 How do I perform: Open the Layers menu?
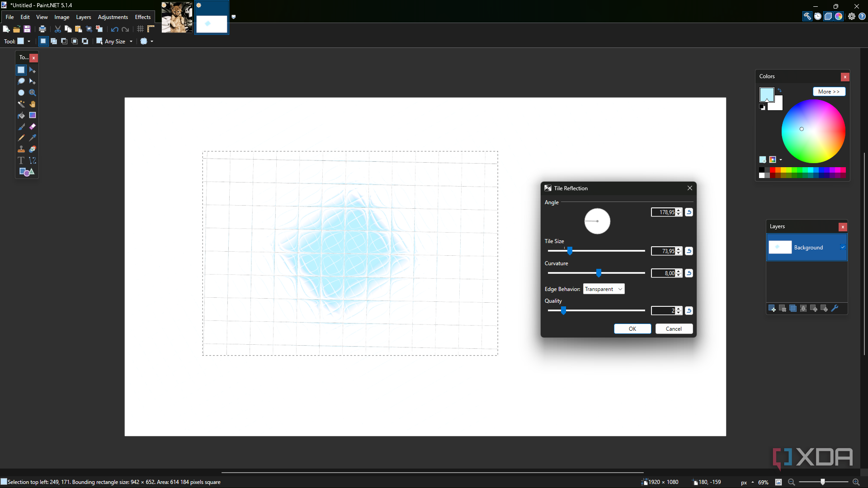click(x=84, y=17)
